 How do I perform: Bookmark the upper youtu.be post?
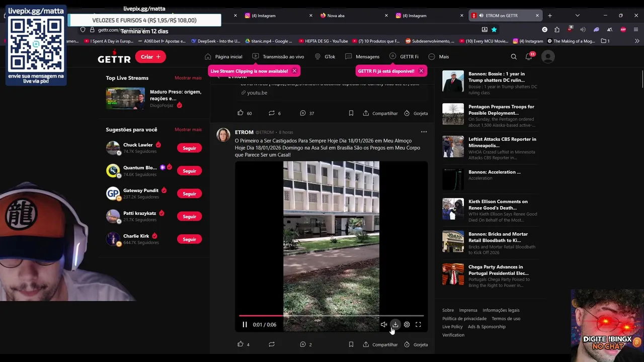coord(351,113)
